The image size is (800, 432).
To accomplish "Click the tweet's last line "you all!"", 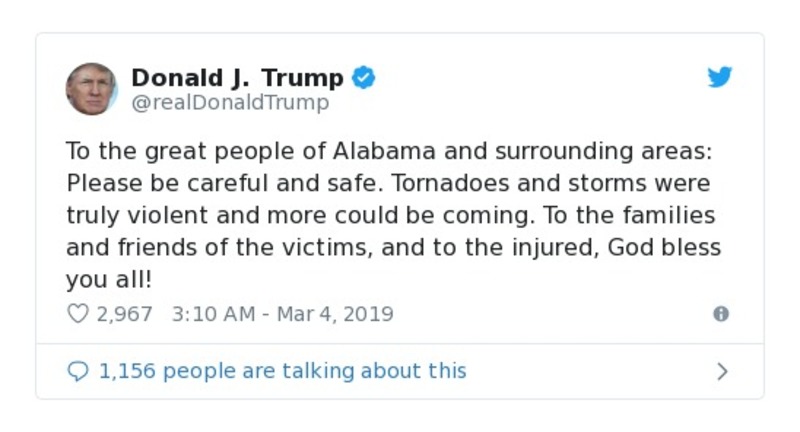I will (101, 280).
